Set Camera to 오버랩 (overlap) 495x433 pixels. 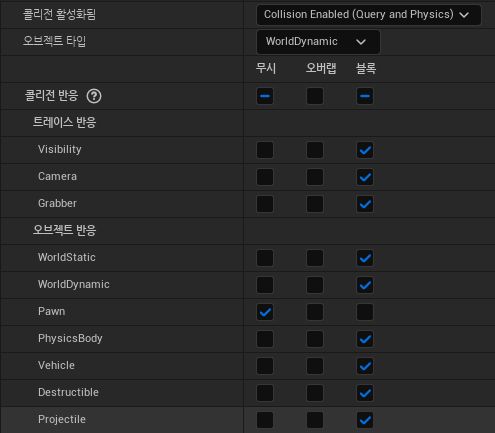315,177
